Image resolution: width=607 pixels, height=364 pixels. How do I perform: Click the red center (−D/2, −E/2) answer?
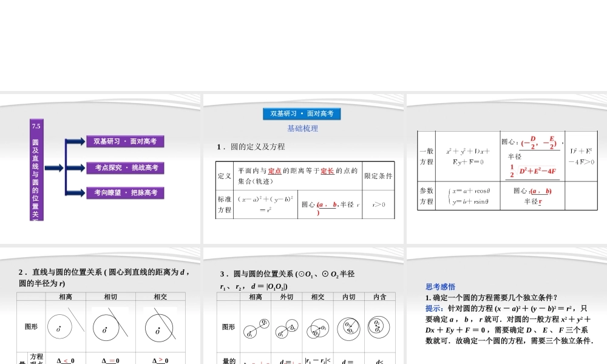tap(539, 143)
